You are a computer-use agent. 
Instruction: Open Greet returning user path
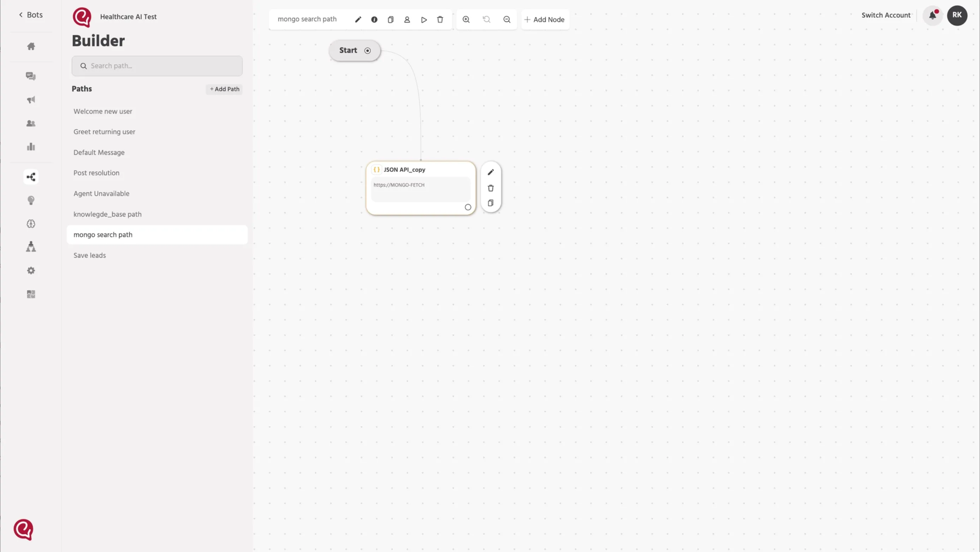(157, 132)
